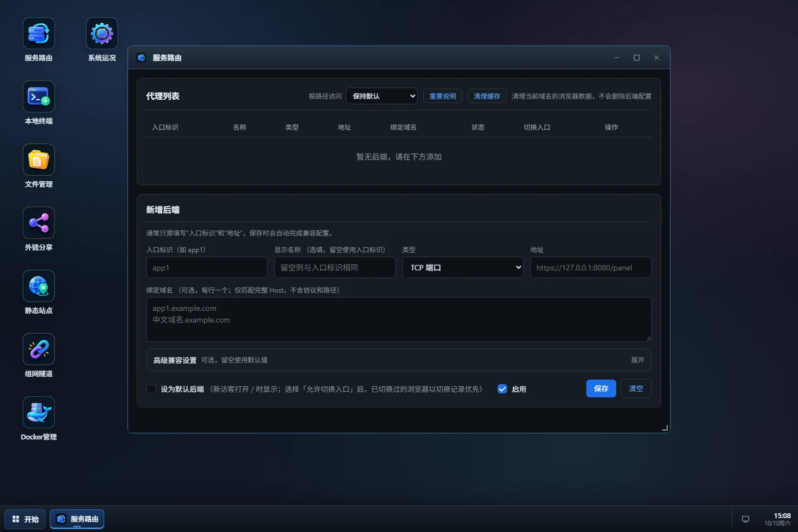Click the 名称 column header

click(x=239, y=127)
